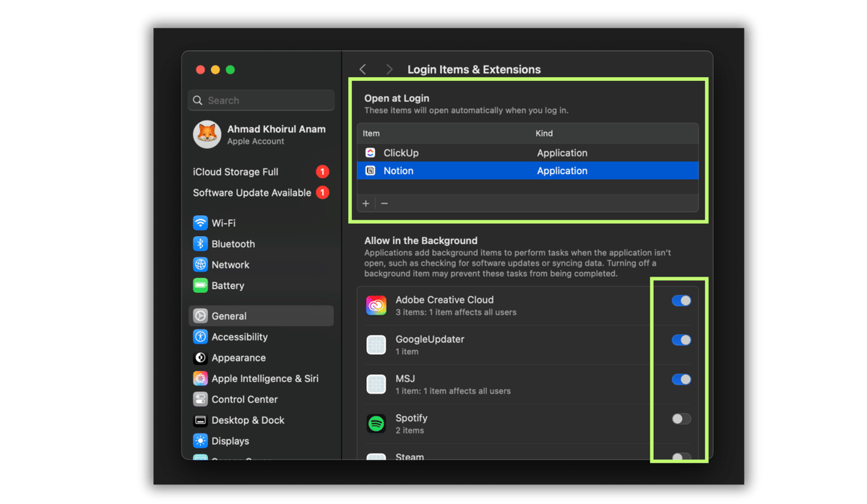Click the Wi-Fi icon in sidebar
The image size is (867, 504).
tap(200, 223)
